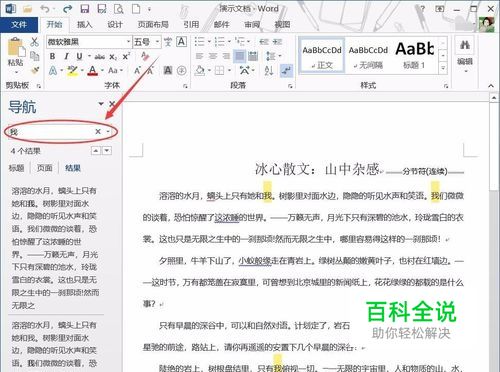Viewport: 500px width, 372px height.
Task: Open the 文件 menu
Action: (19, 24)
